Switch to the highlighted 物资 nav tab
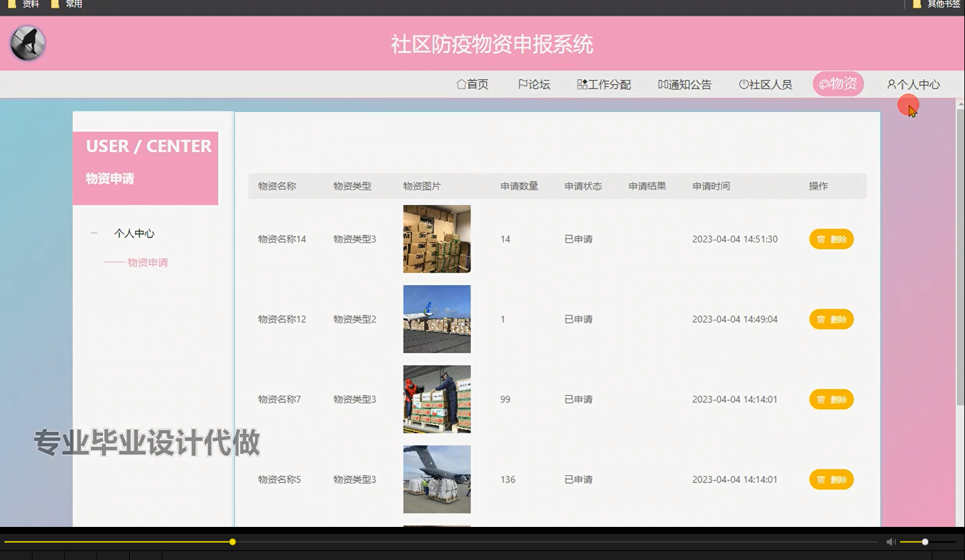This screenshot has width=965, height=560. 838,83
